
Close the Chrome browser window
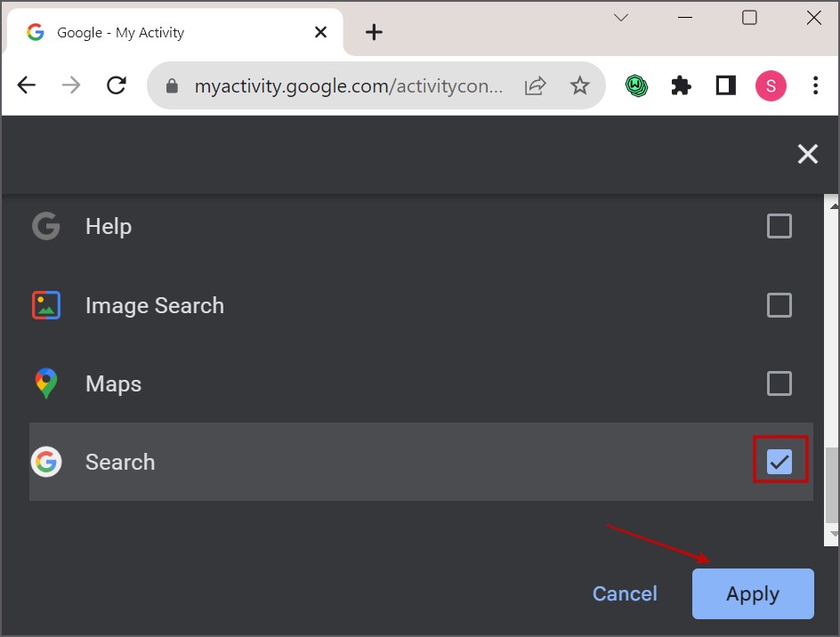coord(813,18)
